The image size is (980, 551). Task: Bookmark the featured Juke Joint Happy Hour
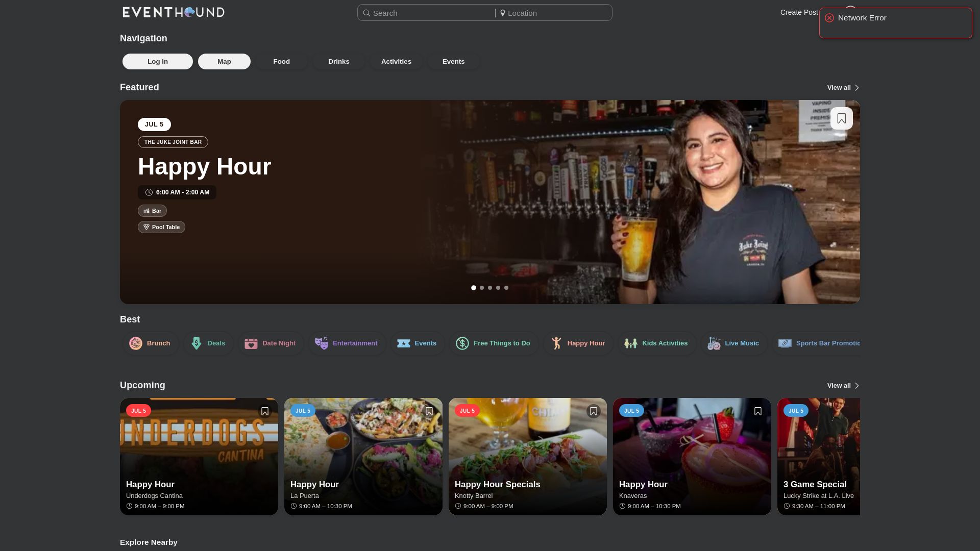tap(841, 118)
